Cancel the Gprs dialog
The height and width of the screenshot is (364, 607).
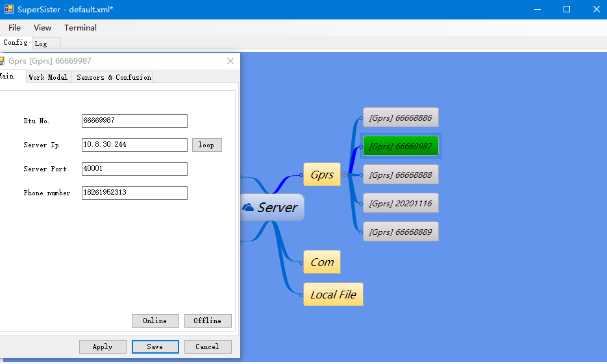[208, 346]
